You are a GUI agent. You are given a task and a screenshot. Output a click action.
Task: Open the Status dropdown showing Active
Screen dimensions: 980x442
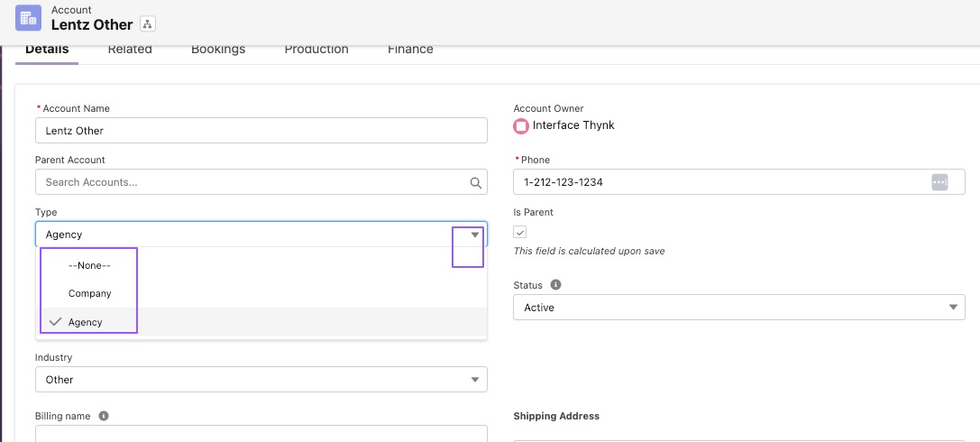pos(738,307)
